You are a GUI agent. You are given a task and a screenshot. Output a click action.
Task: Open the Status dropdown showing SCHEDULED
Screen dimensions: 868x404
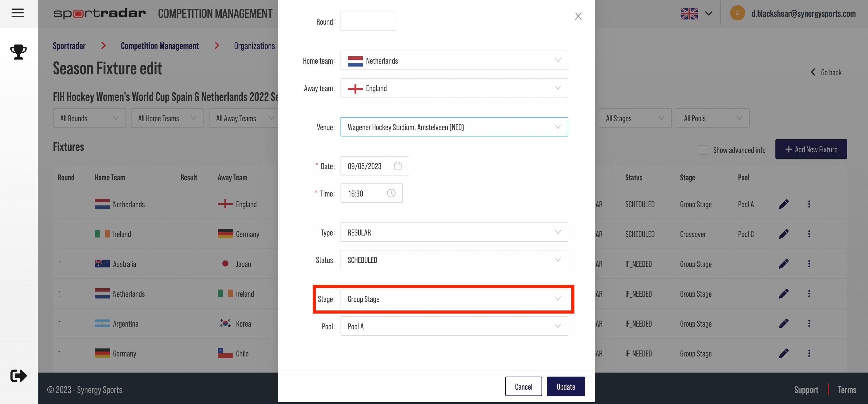(454, 260)
